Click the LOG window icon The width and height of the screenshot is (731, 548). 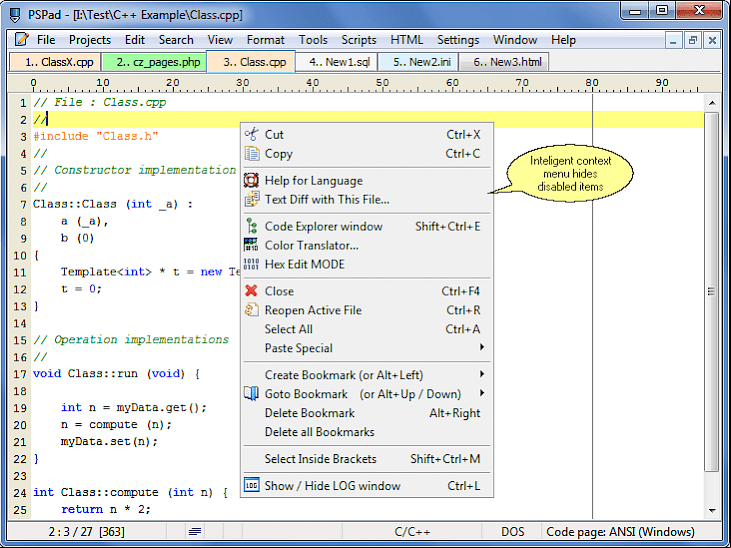tap(251, 486)
